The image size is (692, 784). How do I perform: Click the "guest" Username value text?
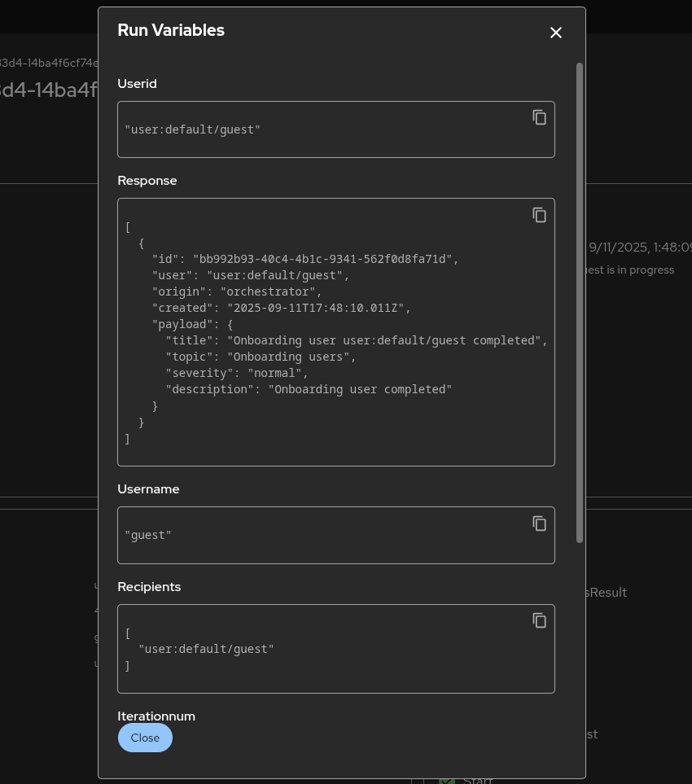tap(148, 535)
